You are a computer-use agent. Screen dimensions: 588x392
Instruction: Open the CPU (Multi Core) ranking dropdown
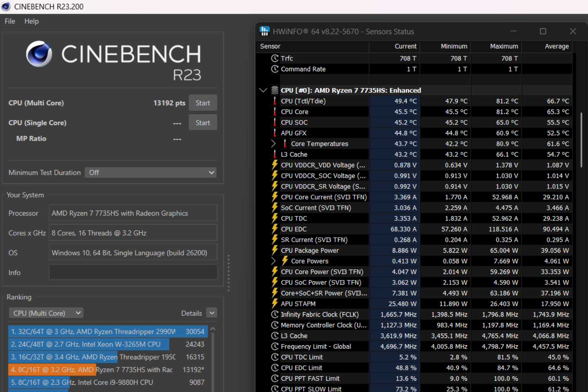46,313
